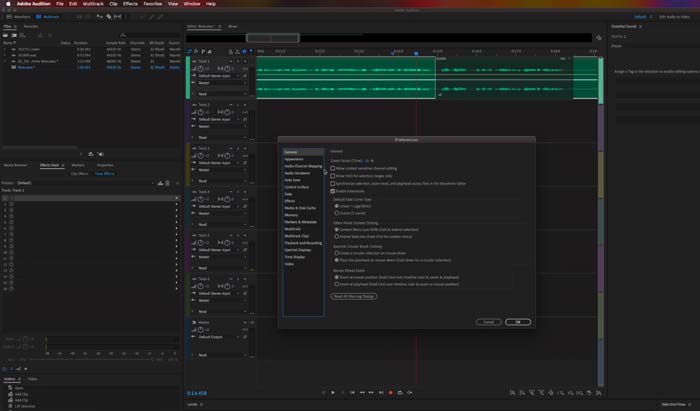Open the Apple menu

[x=8, y=4]
